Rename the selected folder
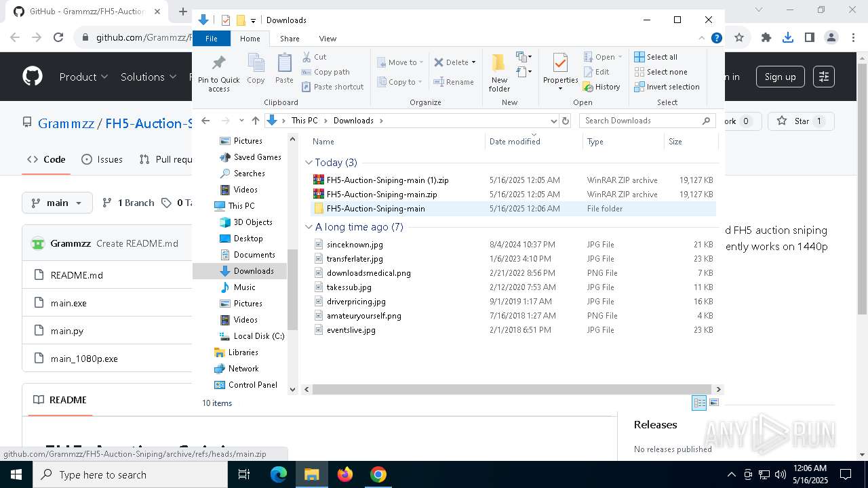The height and width of the screenshot is (488, 868). (x=454, y=82)
